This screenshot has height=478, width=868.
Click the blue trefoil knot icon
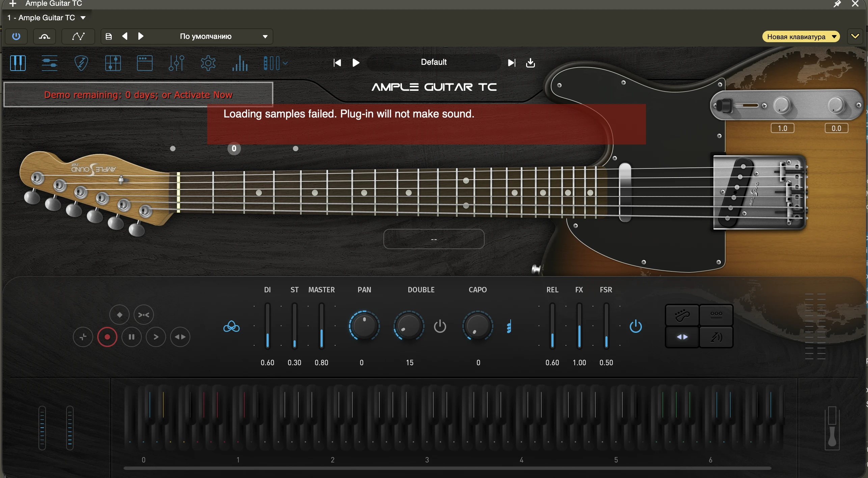[232, 326]
